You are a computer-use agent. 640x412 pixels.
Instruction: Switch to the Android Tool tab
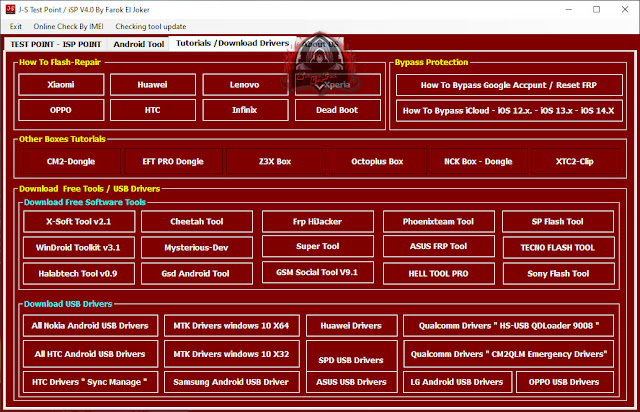pyautogui.click(x=139, y=44)
